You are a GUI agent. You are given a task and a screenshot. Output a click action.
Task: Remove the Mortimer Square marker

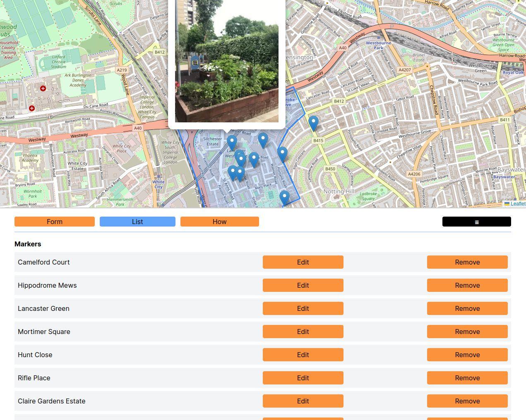pyautogui.click(x=467, y=332)
